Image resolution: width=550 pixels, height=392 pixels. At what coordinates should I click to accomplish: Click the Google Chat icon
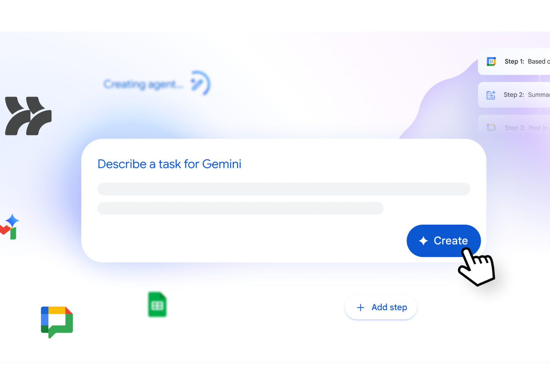(57, 322)
